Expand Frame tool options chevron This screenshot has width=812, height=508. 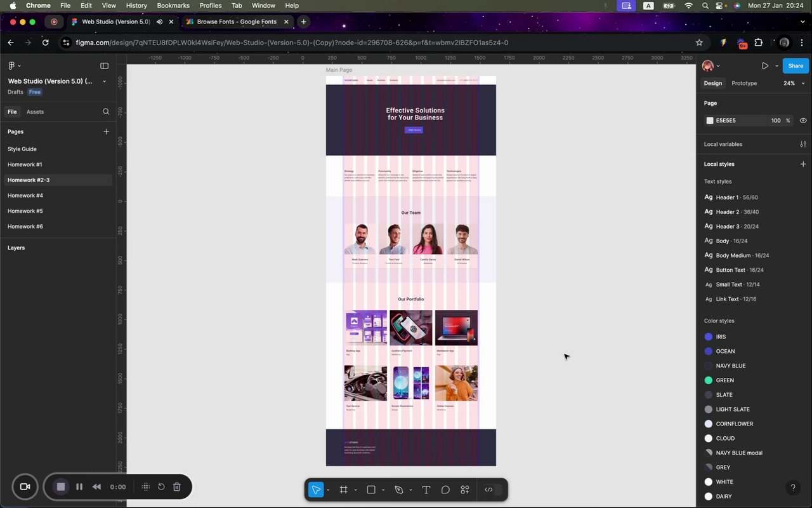click(355, 490)
